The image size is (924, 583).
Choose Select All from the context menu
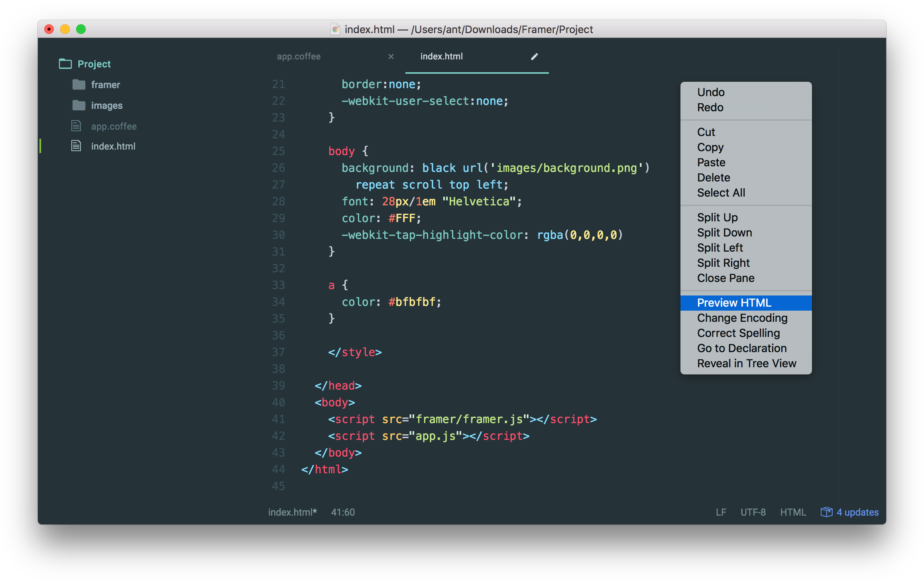746,193
